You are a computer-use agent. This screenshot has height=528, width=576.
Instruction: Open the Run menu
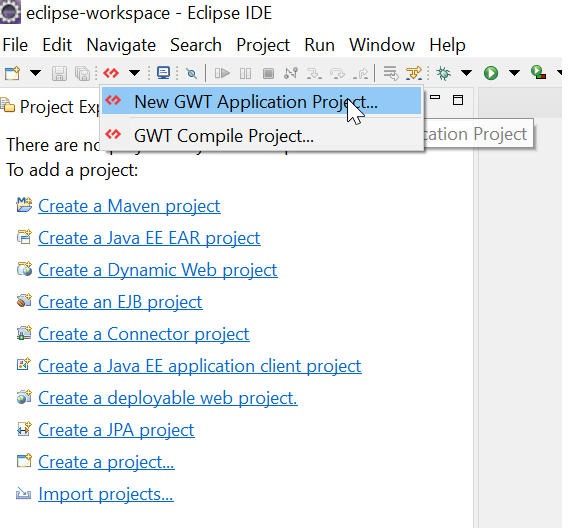pyautogui.click(x=320, y=45)
